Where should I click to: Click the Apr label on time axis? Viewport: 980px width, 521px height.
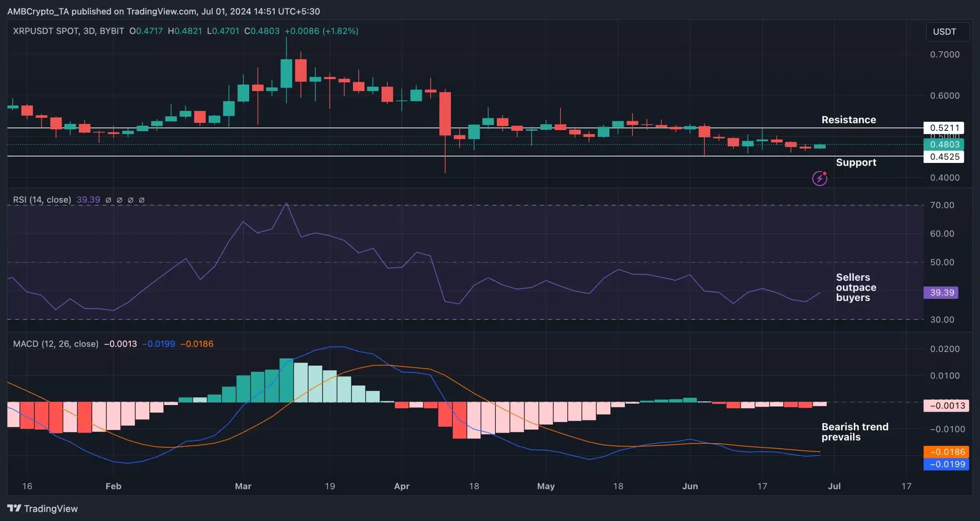click(402, 486)
